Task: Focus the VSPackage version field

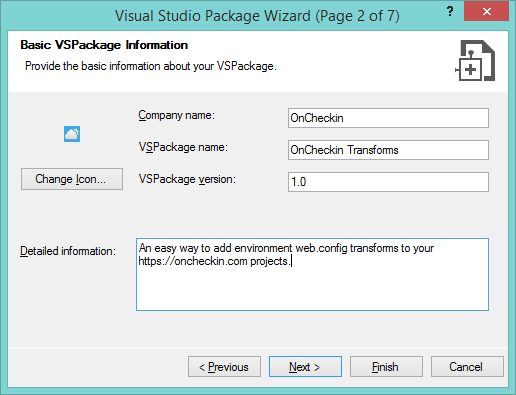Action: 388,182
